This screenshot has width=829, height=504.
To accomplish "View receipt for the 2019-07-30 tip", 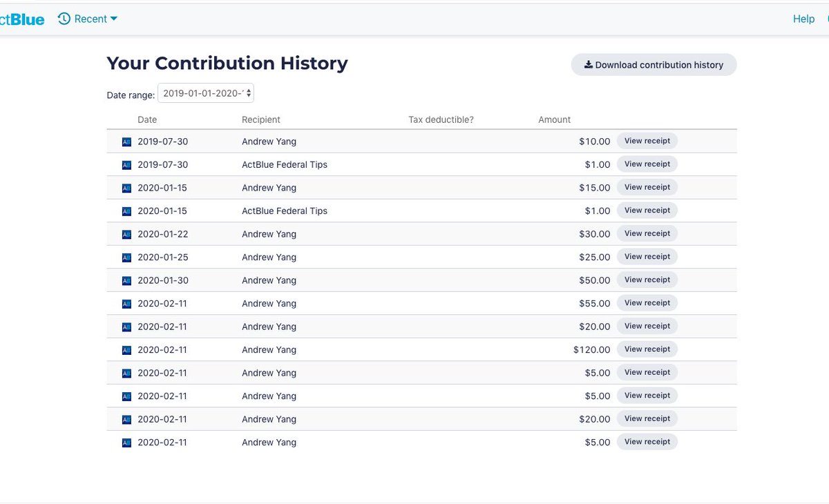I will (x=647, y=164).
